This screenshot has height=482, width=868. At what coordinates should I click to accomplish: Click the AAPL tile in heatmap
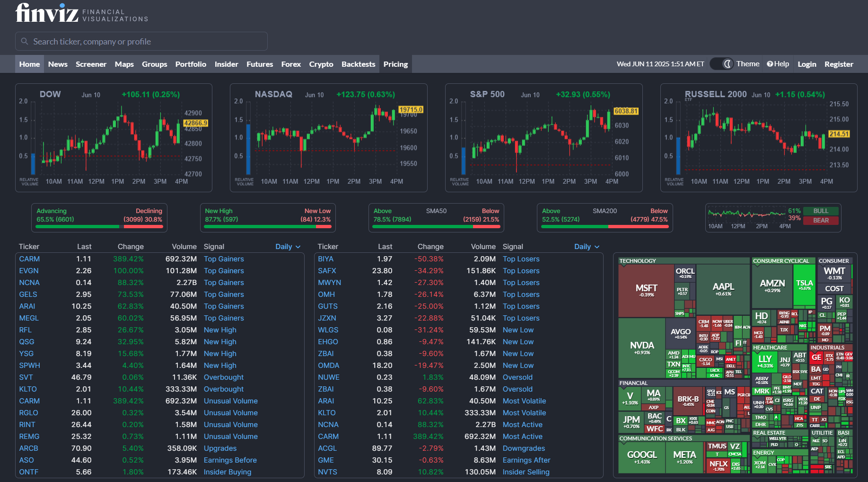[723, 289]
